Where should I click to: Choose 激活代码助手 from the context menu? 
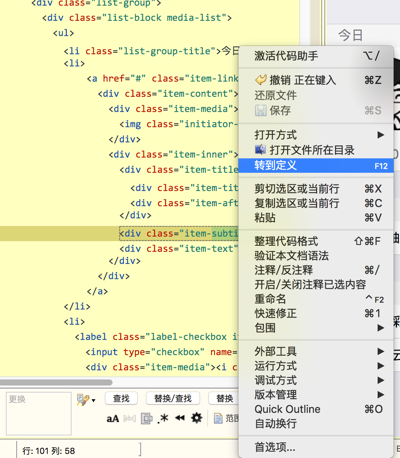click(316, 56)
